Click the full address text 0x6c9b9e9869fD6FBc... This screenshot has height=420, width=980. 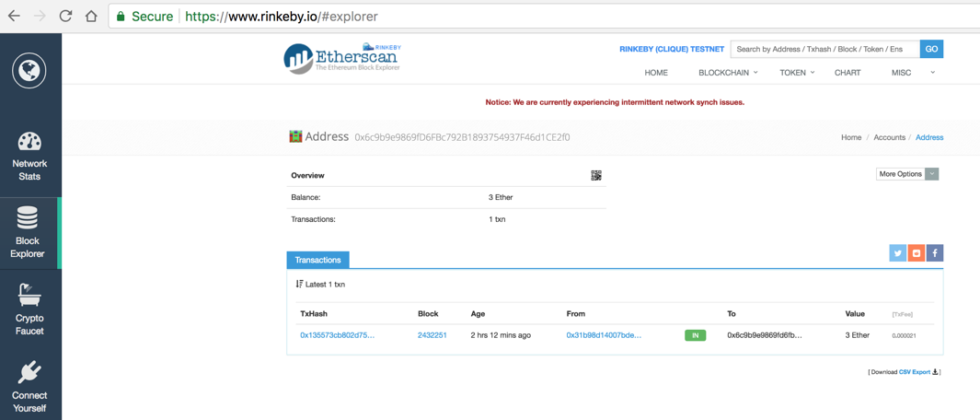[462, 137]
